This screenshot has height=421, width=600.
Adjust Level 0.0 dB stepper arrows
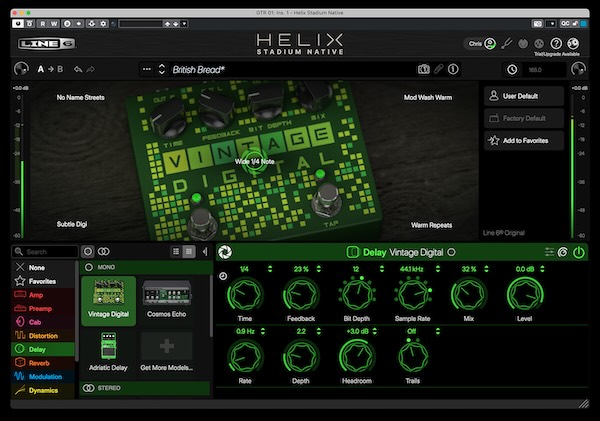[x=542, y=269]
